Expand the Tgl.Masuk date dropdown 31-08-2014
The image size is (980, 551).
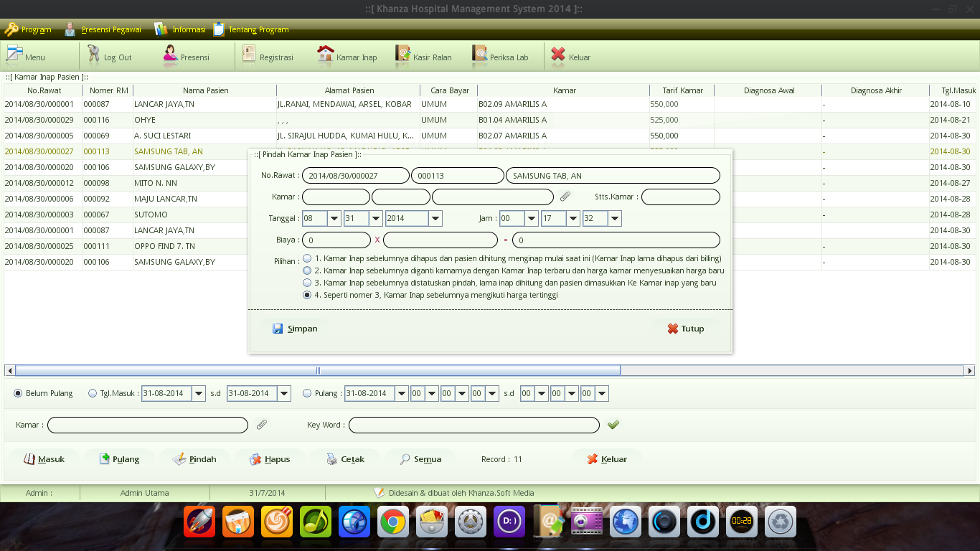tap(199, 393)
